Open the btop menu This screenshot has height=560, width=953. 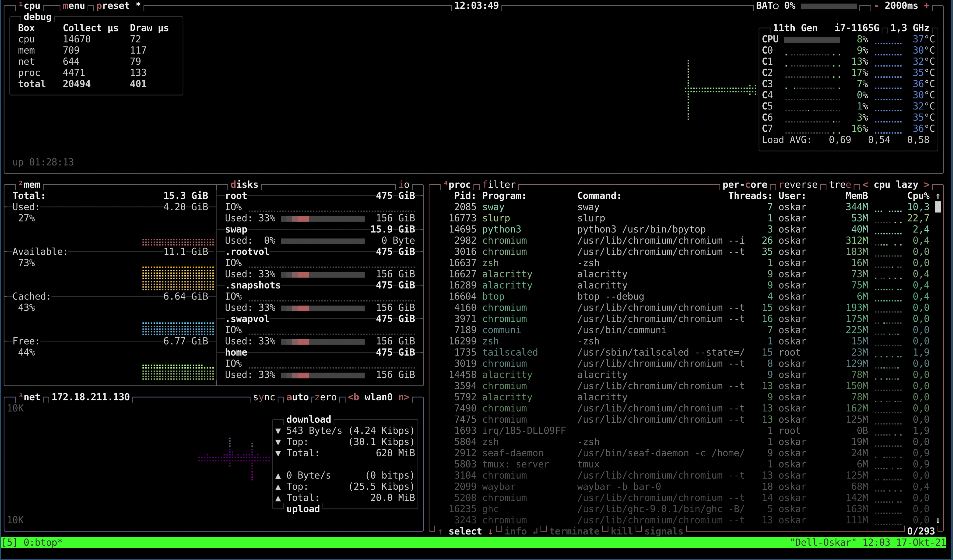73,6
